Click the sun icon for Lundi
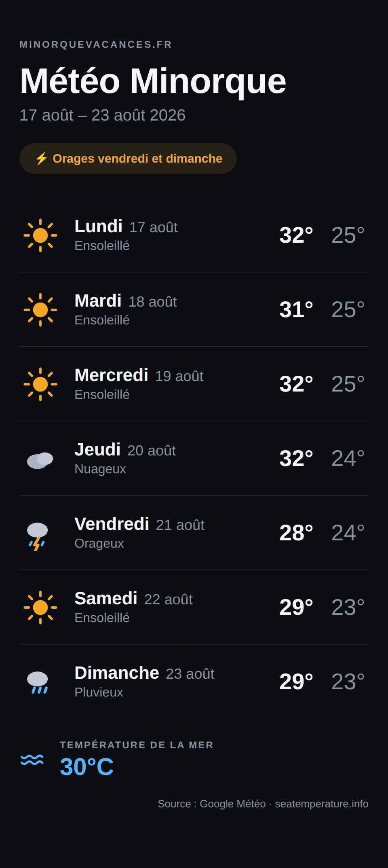The width and height of the screenshot is (388, 868). (x=40, y=235)
